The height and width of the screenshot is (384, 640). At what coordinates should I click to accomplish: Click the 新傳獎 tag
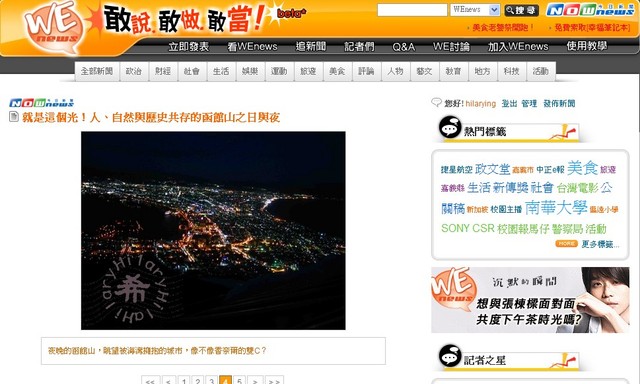coord(511,188)
